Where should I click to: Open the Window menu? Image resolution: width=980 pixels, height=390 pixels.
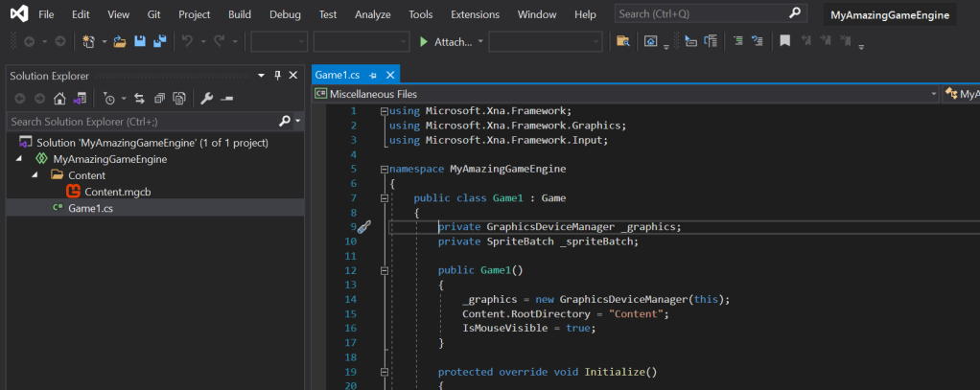538,14
